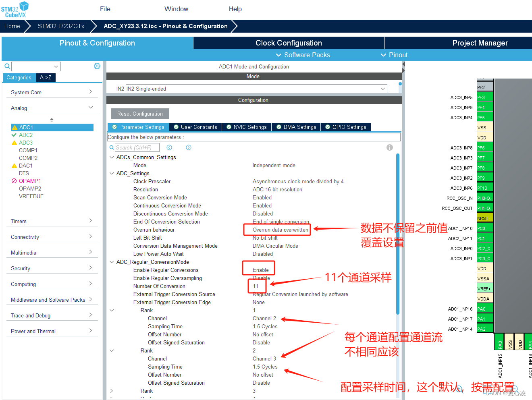Viewport: 532px width, 400px height.
Task: Select VREFBUF in Analog list
Action: (31, 196)
